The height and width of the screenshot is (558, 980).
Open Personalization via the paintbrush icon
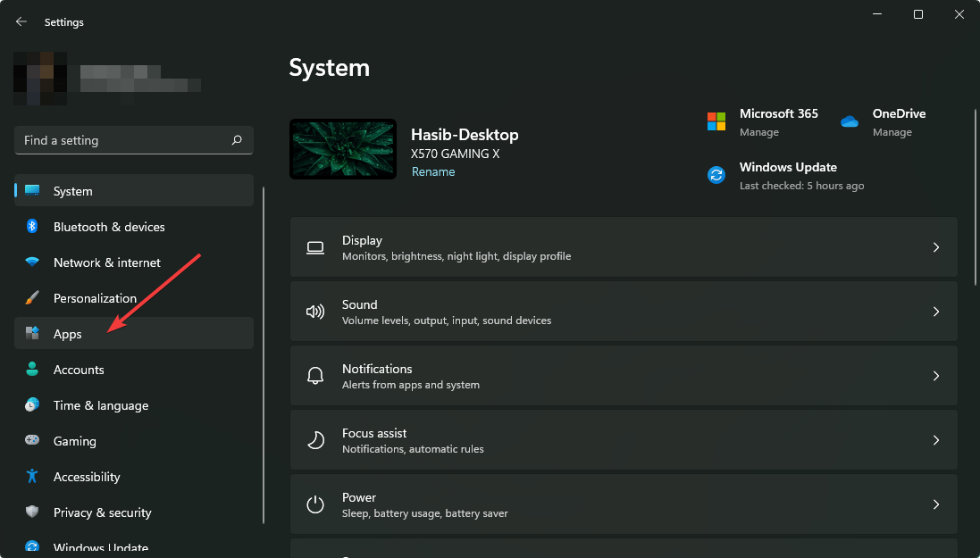tap(32, 298)
